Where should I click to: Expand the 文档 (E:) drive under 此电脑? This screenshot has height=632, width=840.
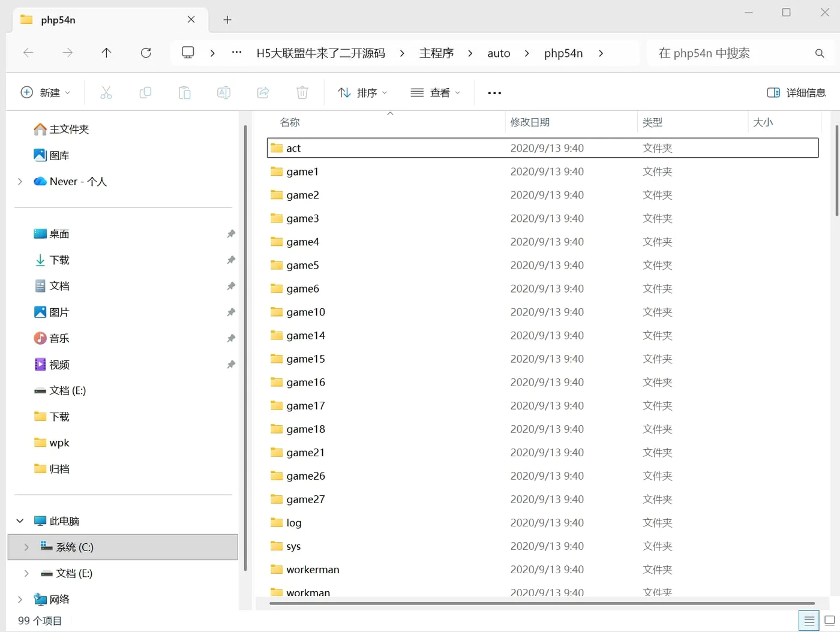click(26, 573)
